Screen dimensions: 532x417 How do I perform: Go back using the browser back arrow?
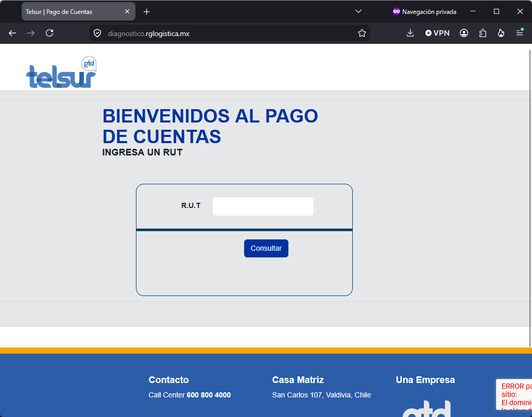(x=12, y=33)
